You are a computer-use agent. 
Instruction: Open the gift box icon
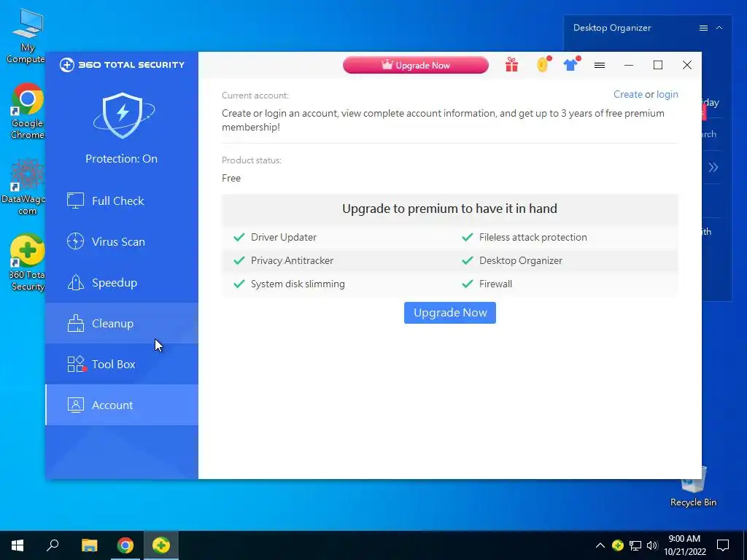tap(511, 64)
